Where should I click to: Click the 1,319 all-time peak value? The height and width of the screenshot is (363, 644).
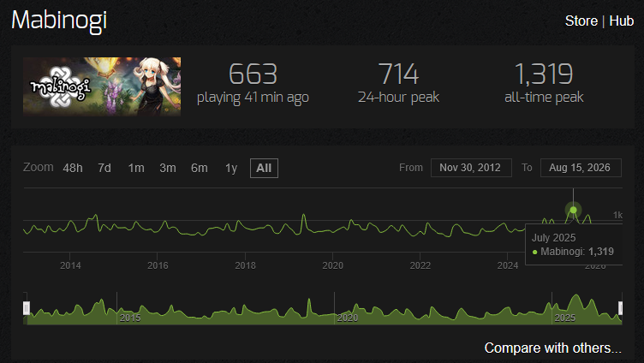pos(544,74)
